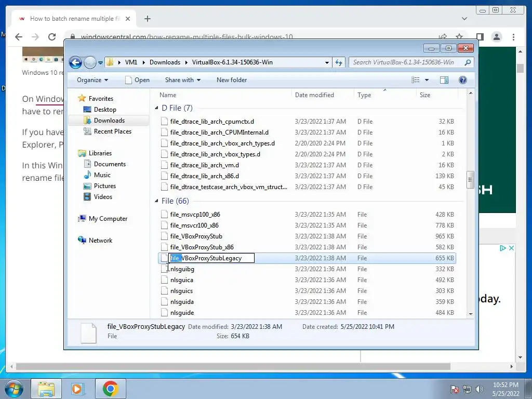The width and height of the screenshot is (532, 399).
Task: Collapse the D File (7) group
Action: click(156, 108)
